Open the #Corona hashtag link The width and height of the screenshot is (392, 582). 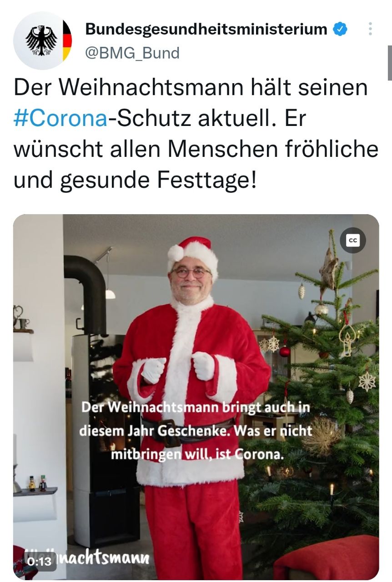click(61, 118)
